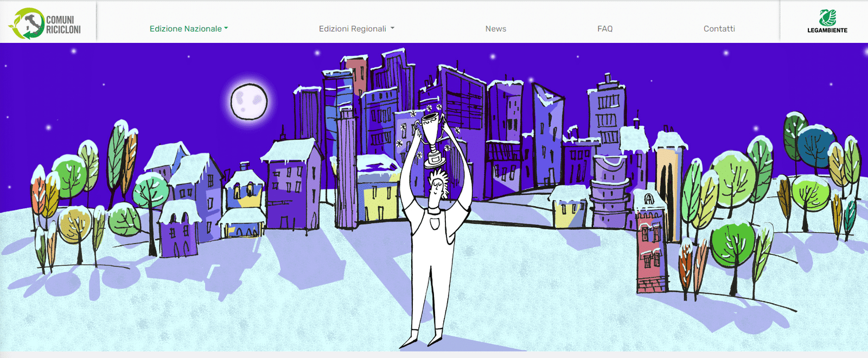Screen dimensions: 868x358
Task: Click the Comuni Ricicloni recycling arrows logo
Action: tap(27, 23)
